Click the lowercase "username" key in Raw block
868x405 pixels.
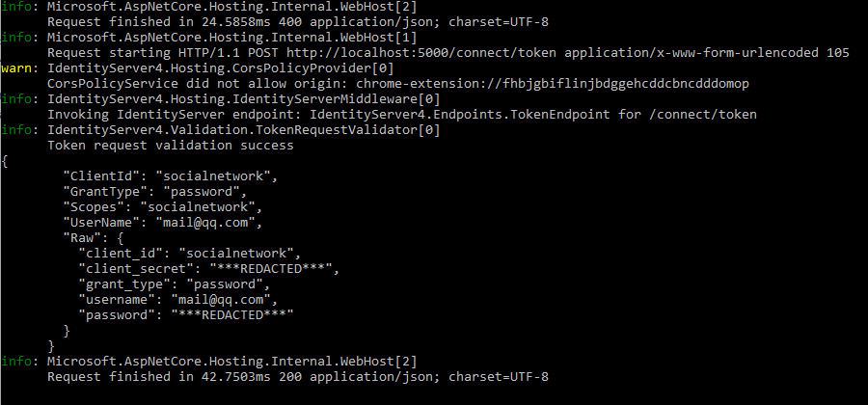[117, 301]
